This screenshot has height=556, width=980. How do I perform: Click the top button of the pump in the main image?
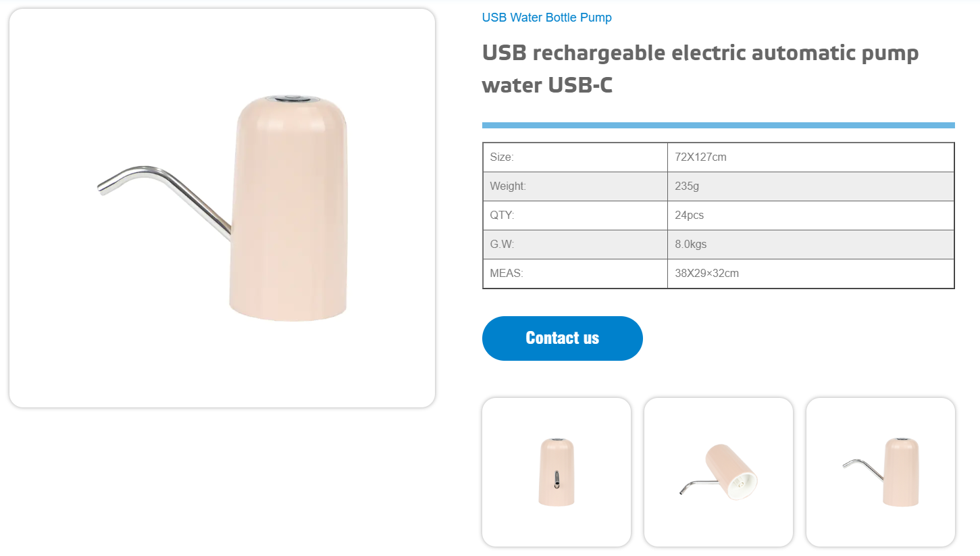click(292, 99)
